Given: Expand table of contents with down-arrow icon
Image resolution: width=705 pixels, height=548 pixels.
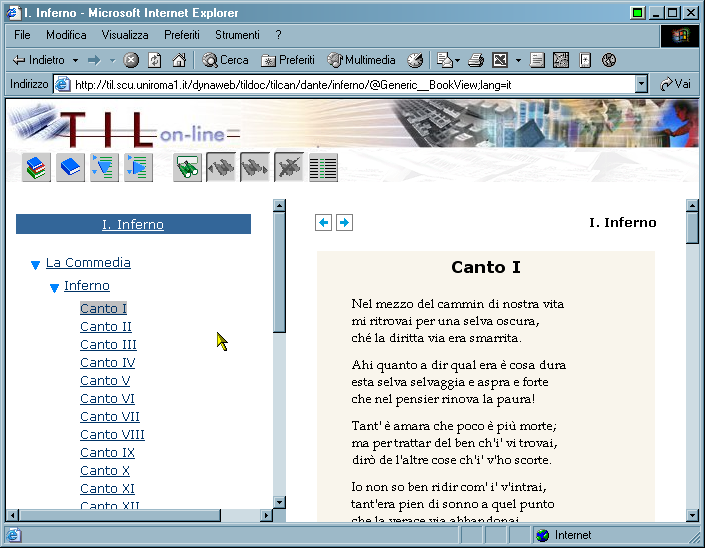Looking at the screenshot, I should (x=104, y=167).
